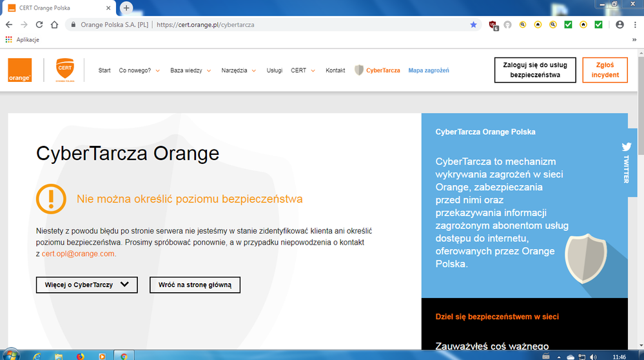Click the Zgłoś incydent button
Image resolution: width=644 pixels, height=360 pixels.
point(605,70)
